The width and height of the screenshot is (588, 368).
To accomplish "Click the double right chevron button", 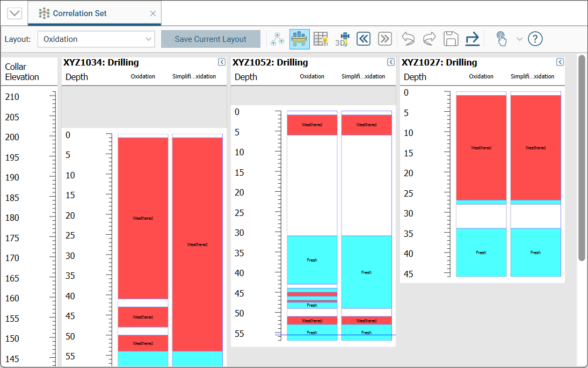I will [x=384, y=39].
